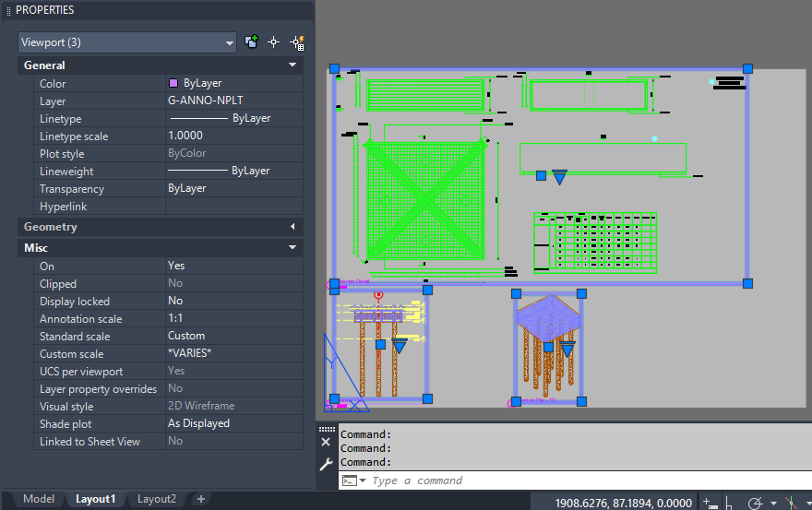The height and width of the screenshot is (510, 812).
Task: Collapse the Misc properties section
Action: [x=293, y=248]
